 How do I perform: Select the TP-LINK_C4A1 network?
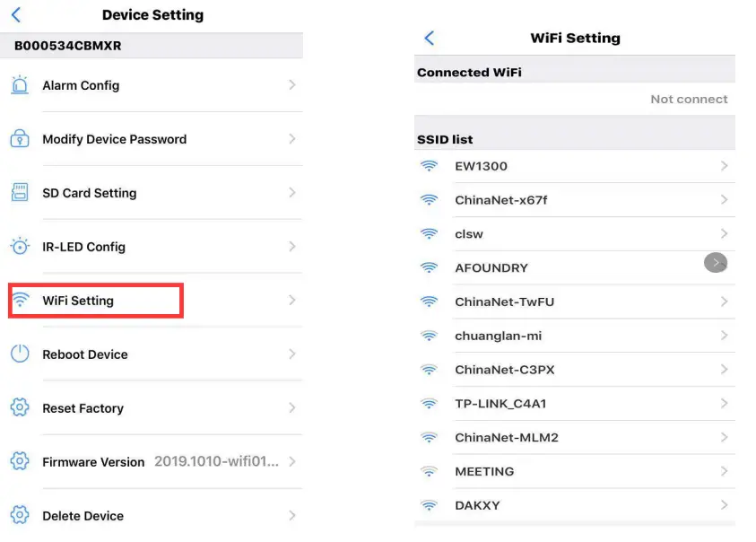[x=500, y=404]
